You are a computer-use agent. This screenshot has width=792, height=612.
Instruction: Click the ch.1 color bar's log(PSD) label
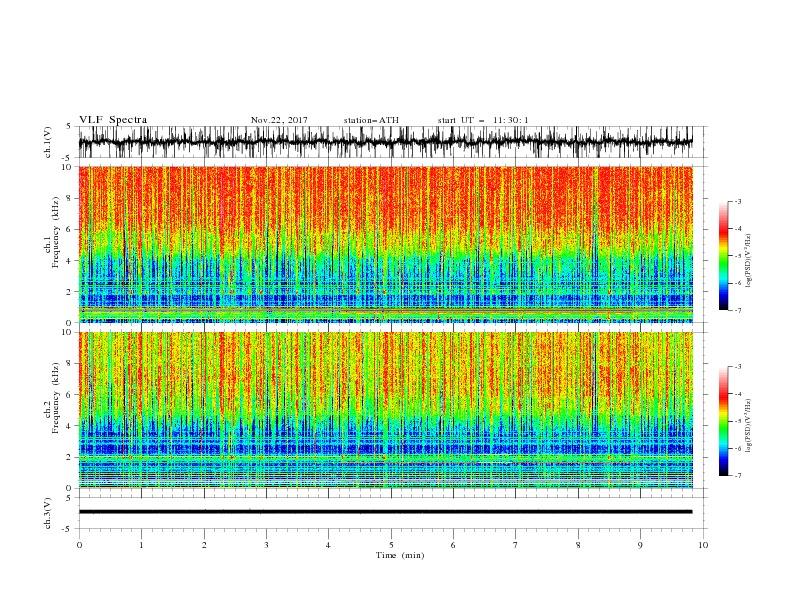click(748, 261)
